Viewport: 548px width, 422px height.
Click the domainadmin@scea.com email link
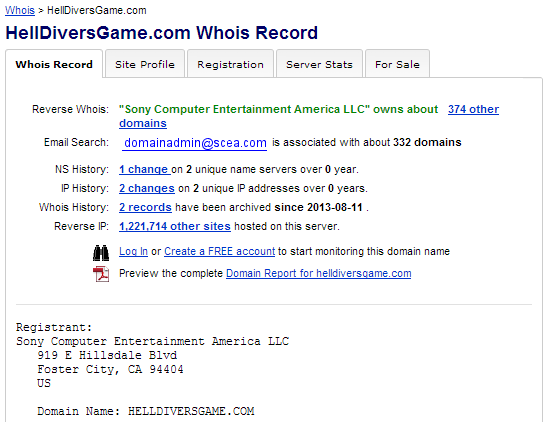click(195, 143)
